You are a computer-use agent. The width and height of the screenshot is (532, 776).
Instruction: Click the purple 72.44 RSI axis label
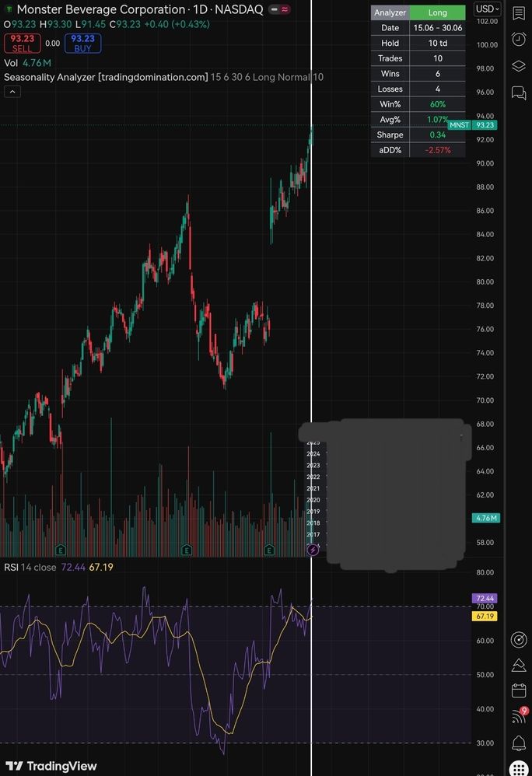click(x=485, y=599)
